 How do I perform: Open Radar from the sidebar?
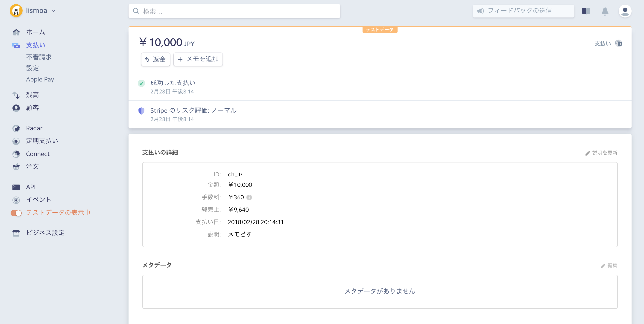34,128
